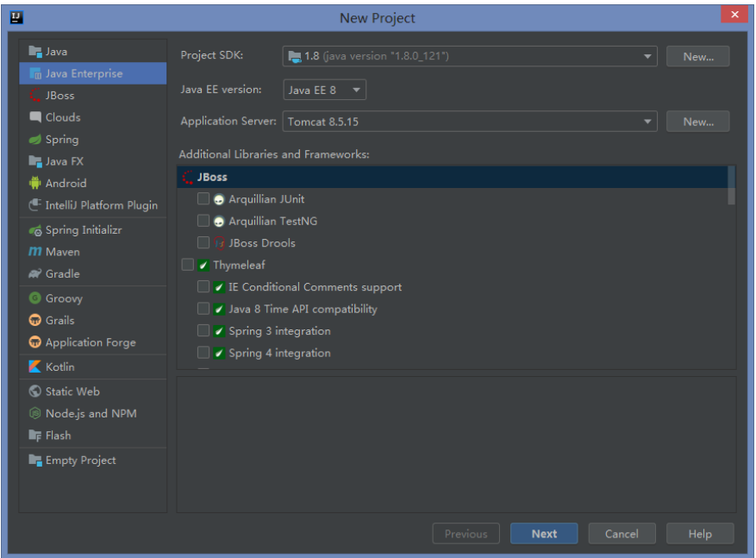The image size is (756, 558).
Task: Open the Project SDK dropdown
Action: pyautogui.click(x=470, y=56)
